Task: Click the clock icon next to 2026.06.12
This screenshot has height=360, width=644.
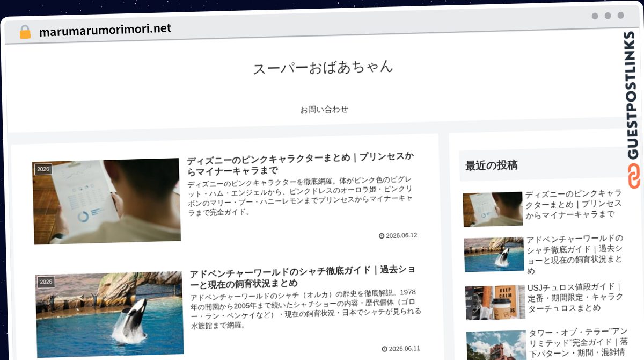Action: coord(382,235)
